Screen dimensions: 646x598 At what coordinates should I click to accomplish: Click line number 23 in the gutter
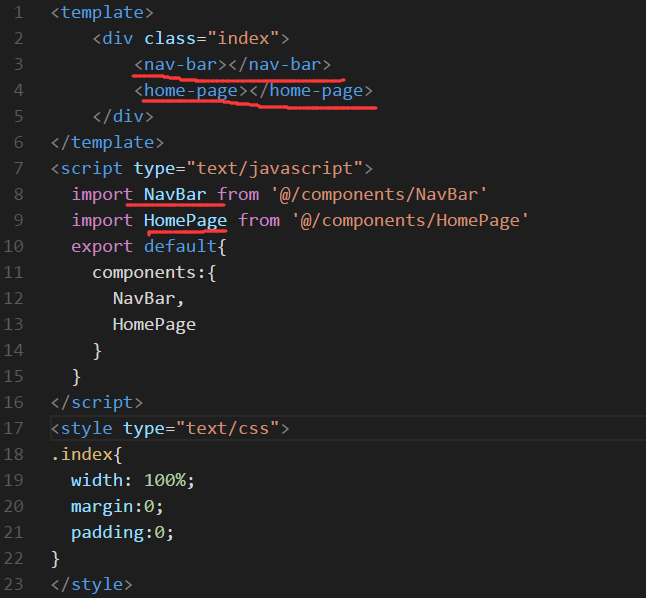(14, 584)
